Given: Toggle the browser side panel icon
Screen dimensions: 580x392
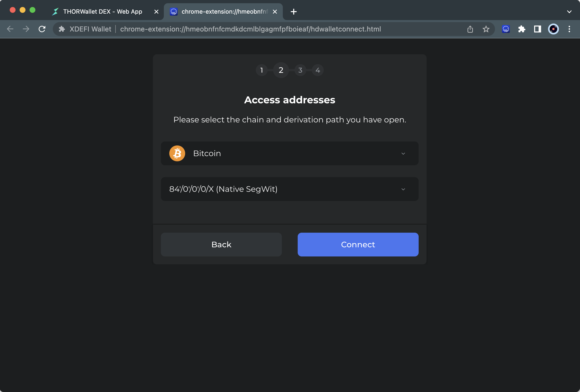Looking at the screenshot, I should click(537, 29).
